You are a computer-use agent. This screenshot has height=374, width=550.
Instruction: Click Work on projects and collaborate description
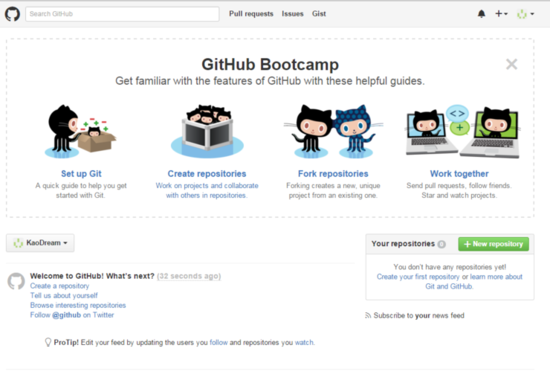207,191
